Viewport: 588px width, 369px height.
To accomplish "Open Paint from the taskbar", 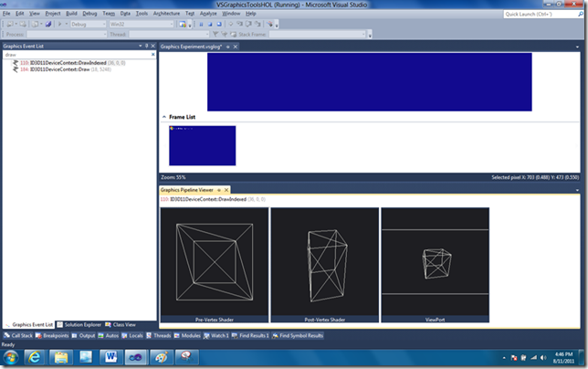I will click(x=162, y=357).
